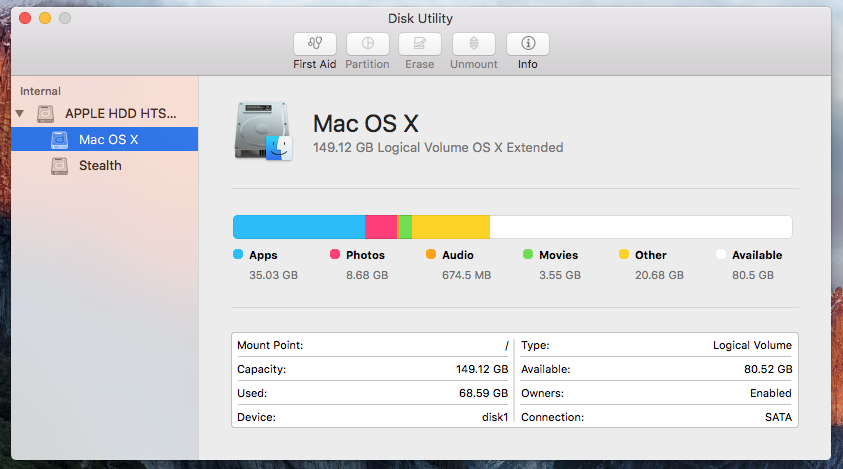Viewport: 843px width, 469px height.
Task: Click the Internal sidebar section header
Action: [40, 91]
